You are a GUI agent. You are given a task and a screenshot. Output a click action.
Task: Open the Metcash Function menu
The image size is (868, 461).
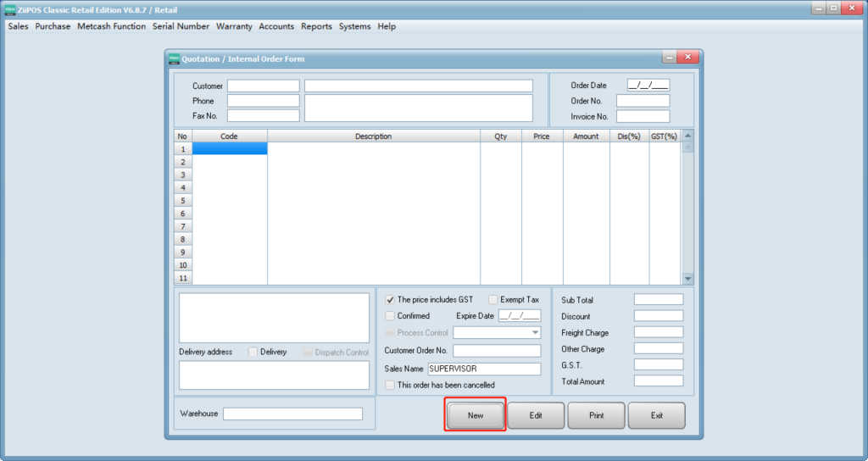(111, 26)
